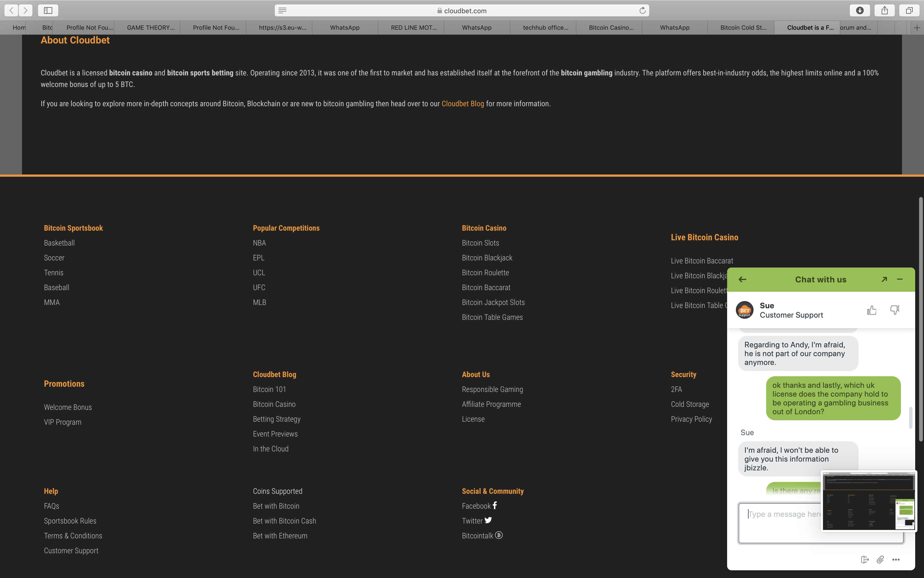Open the Privacy Policy link
Image resolution: width=924 pixels, height=578 pixels.
coord(691,419)
